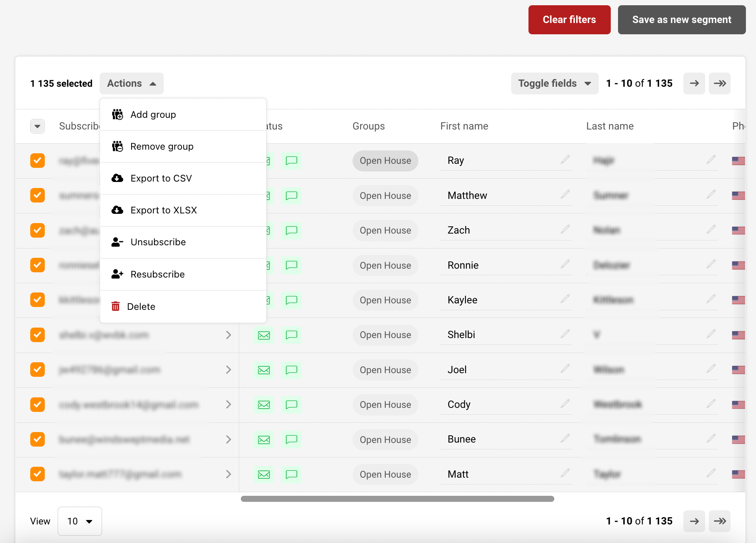The height and width of the screenshot is (543, 756).
Task: Click the Open House group tag for Zach
Action: tap(385, 230)
